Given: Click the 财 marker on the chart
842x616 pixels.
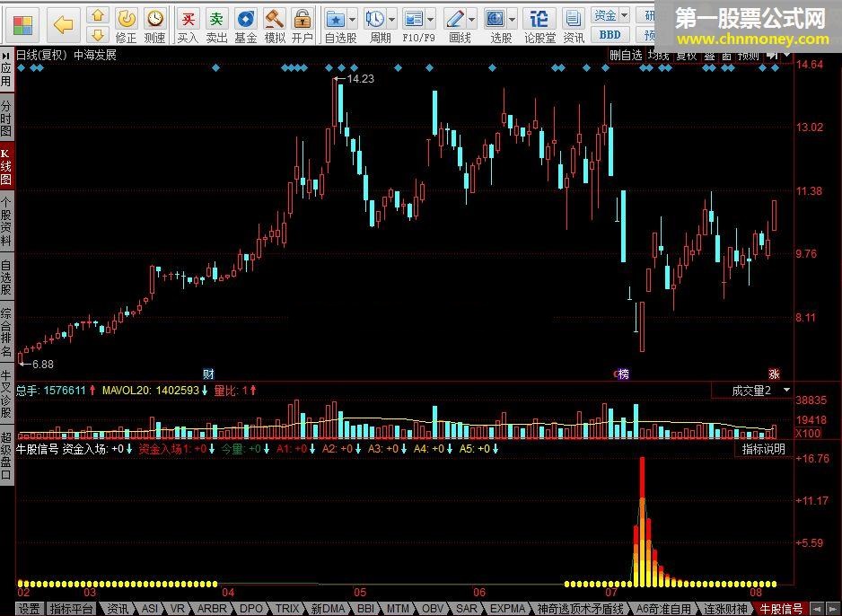Looking at the screenshot, I should [208, 374].
